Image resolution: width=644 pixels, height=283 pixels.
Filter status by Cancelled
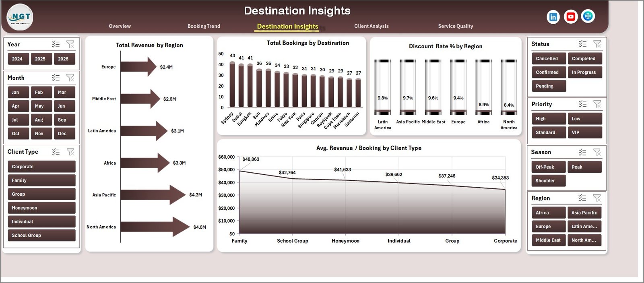(549, 58)
